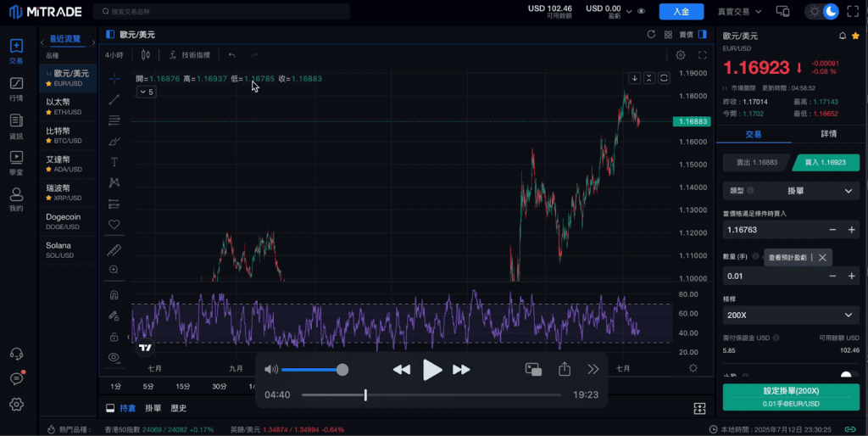This screenshot has width=868, height=436.
Task: Select the brush drawing tool
Action: [x=114, y=142]
